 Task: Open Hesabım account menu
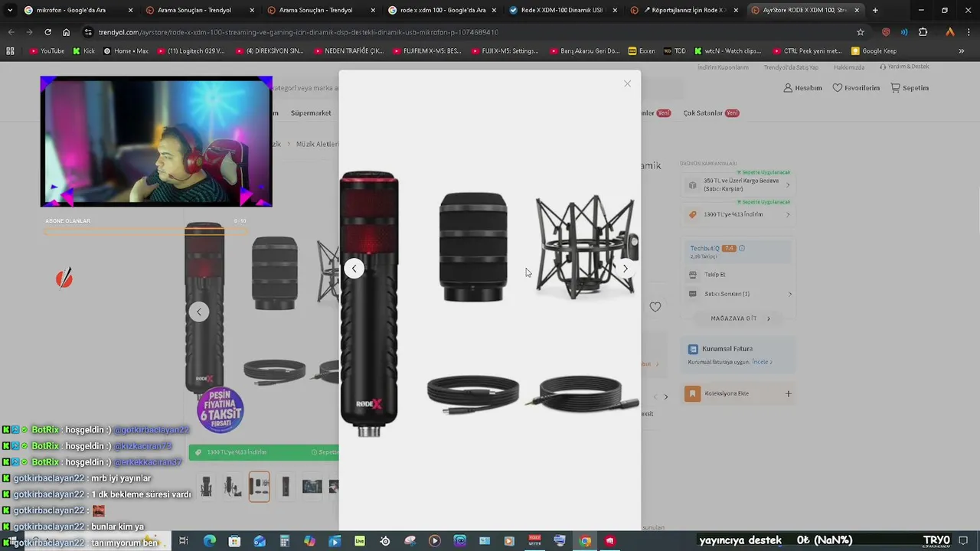tap(802, 88)
